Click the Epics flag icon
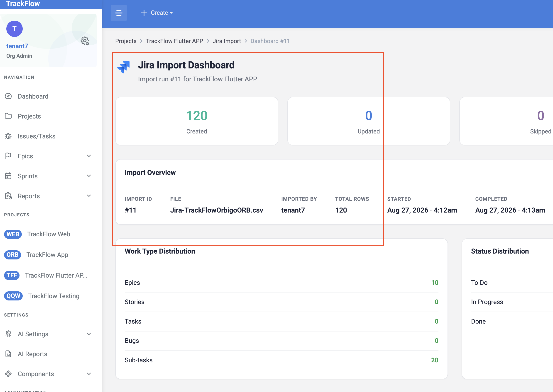Screen dimensions: 553x392 (8, 156)
